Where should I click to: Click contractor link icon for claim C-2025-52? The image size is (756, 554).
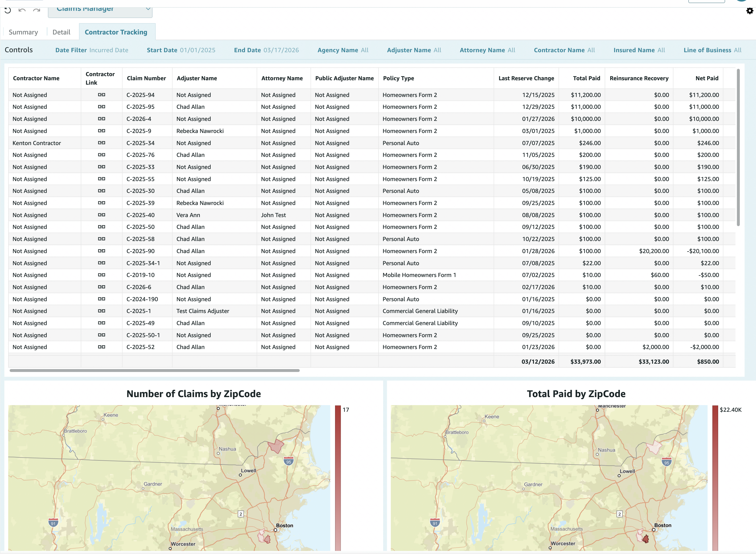pyautogui.click(x=101, y=347)
